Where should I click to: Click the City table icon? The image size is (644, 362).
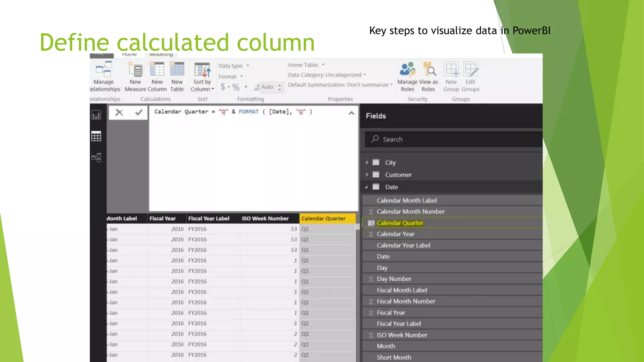pyautogui.click(x=376, y=162)
